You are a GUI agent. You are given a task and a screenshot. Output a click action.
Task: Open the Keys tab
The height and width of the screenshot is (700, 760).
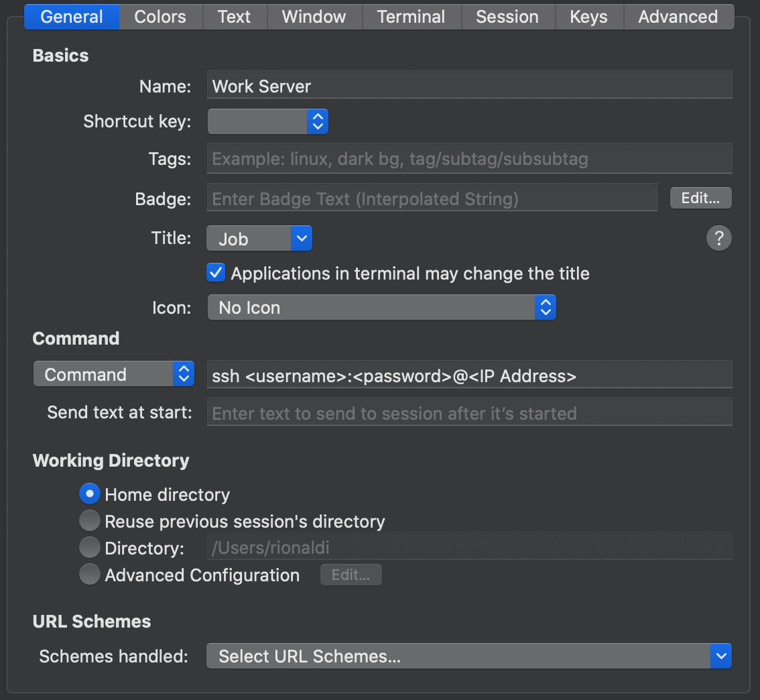[x=588, y=17]
